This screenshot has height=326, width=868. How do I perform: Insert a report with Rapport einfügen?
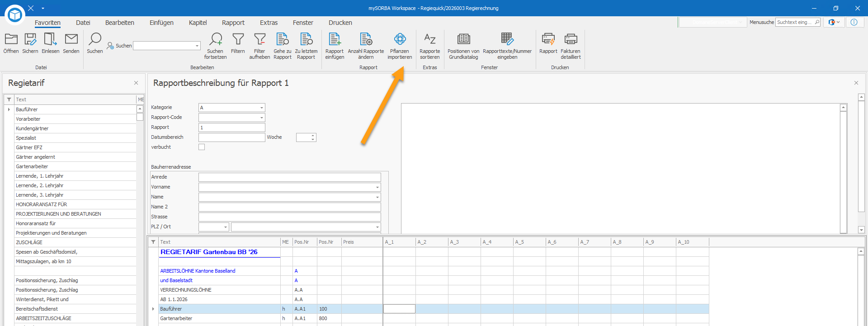pos(335,46)
